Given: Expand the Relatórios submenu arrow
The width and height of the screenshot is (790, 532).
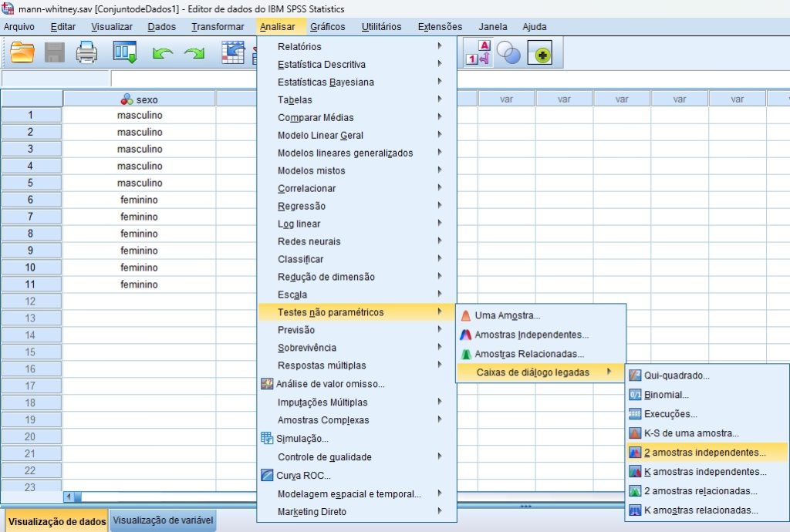Looking at the screenshot, I should [440, 45].
